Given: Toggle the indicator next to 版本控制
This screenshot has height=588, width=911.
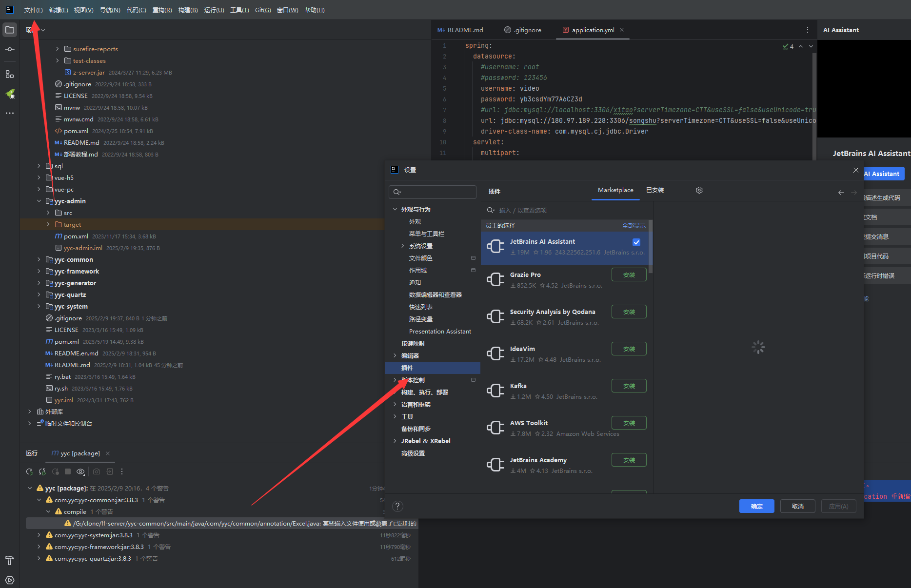Looking at the screenshot, I should [x=473, y=380].
